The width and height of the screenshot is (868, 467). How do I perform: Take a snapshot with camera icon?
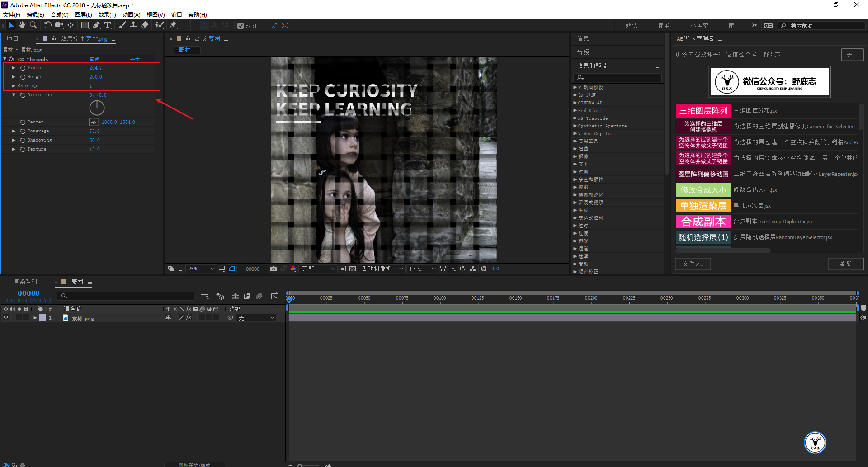point(274,269)
